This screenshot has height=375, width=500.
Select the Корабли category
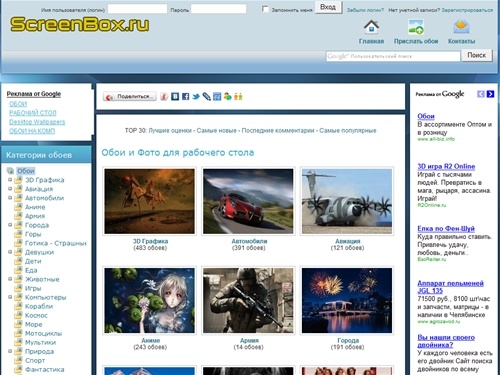click(39, 306)
